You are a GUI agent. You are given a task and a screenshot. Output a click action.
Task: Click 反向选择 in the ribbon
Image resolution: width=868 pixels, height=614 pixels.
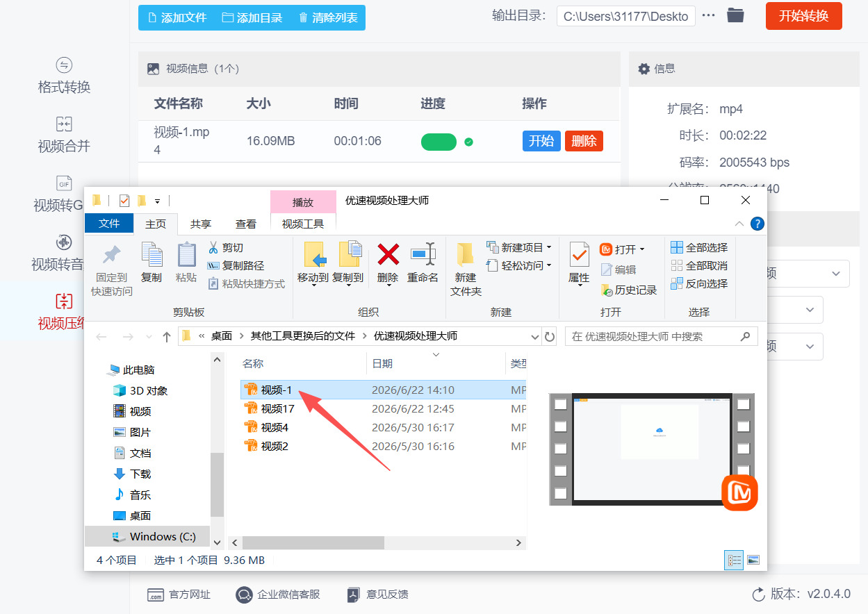point(699,283)
